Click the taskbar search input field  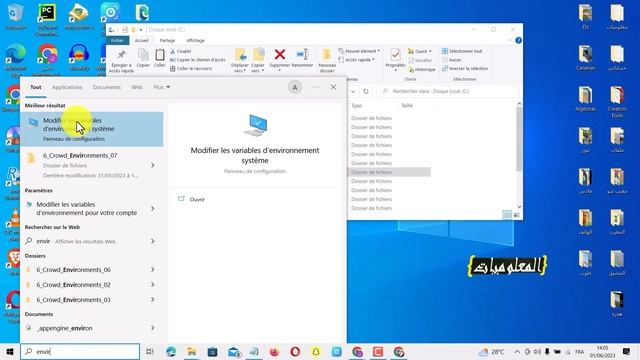point(80,351)
